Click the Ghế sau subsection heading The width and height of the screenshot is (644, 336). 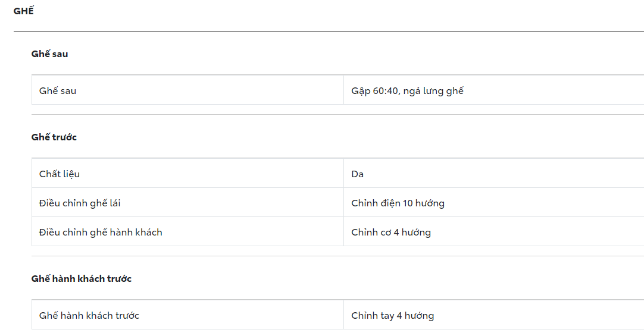[x=49, y=54]
